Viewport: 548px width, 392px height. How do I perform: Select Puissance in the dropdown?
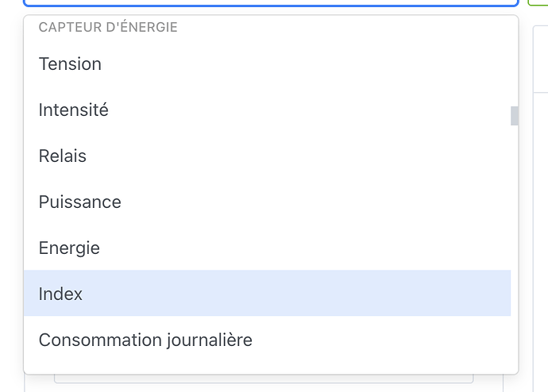[x=79, y=202]
